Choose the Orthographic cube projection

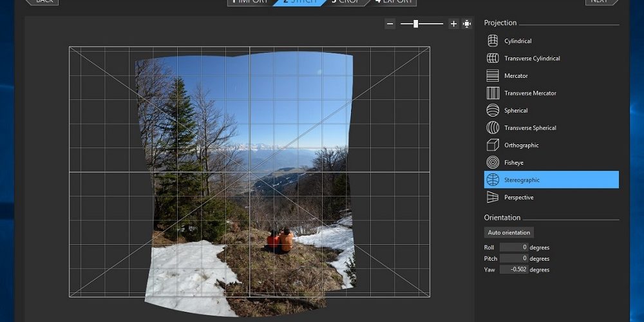(x=493, y=145)
